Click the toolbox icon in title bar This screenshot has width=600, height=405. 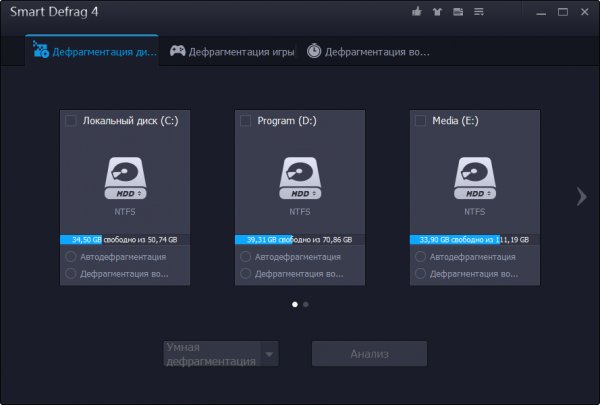coord(458,12)
